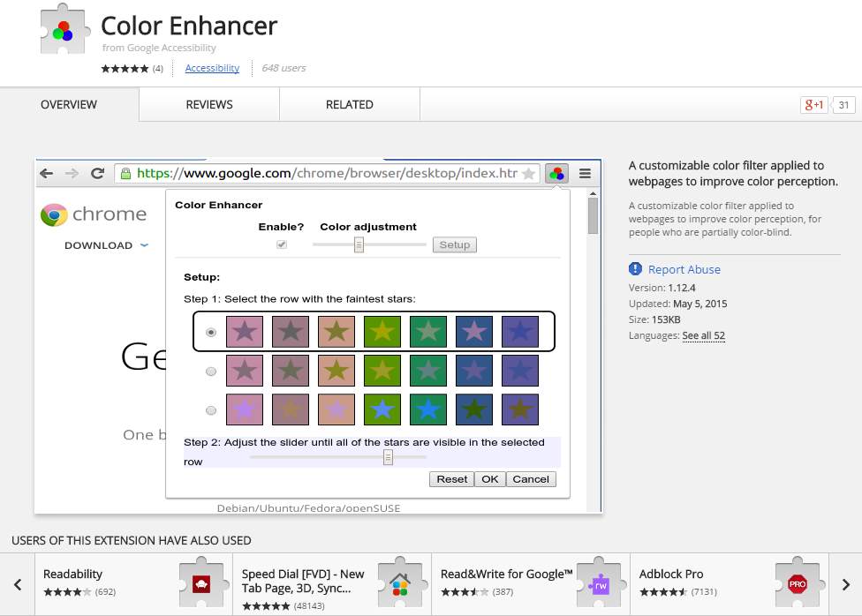
Task: Toggle the Enable? checkbox
Action: point(282,244)
